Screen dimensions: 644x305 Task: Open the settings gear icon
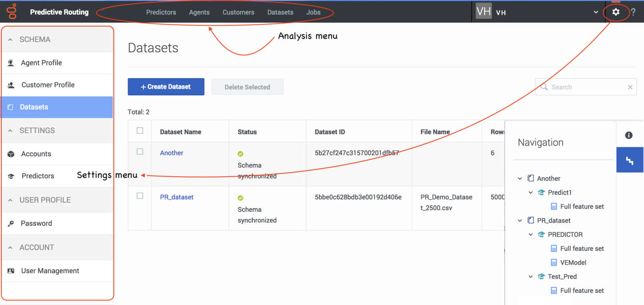pyautogui.click(x=616, y=12)
